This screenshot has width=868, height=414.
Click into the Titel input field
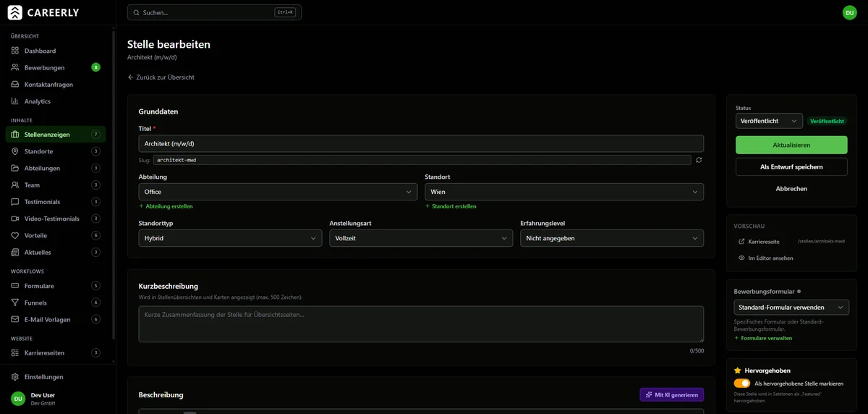(421, 143)
